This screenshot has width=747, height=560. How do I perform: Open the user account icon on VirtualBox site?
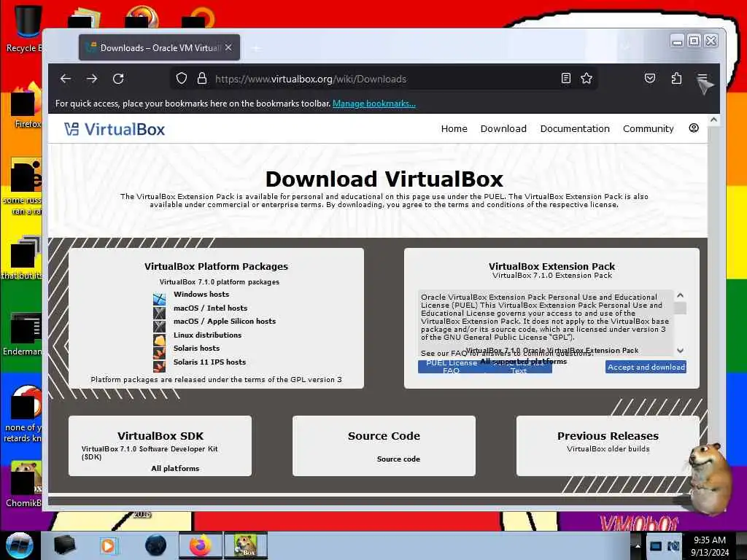694,128
